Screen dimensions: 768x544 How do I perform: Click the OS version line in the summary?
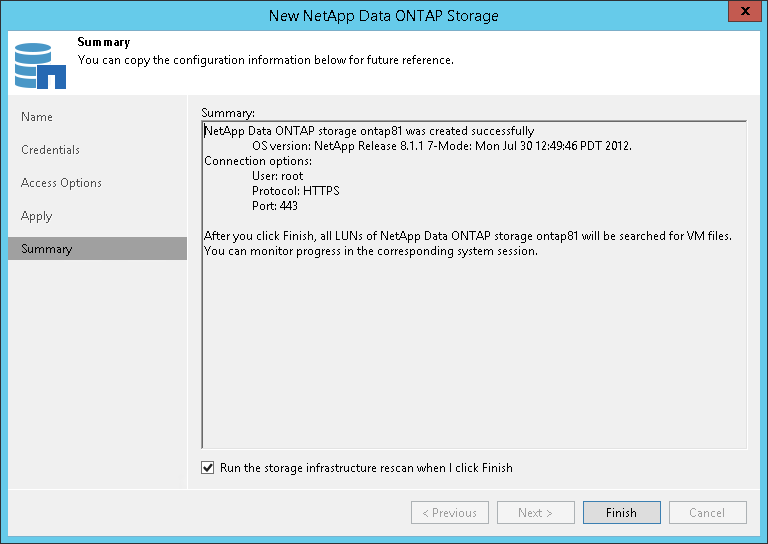(441, 146)
